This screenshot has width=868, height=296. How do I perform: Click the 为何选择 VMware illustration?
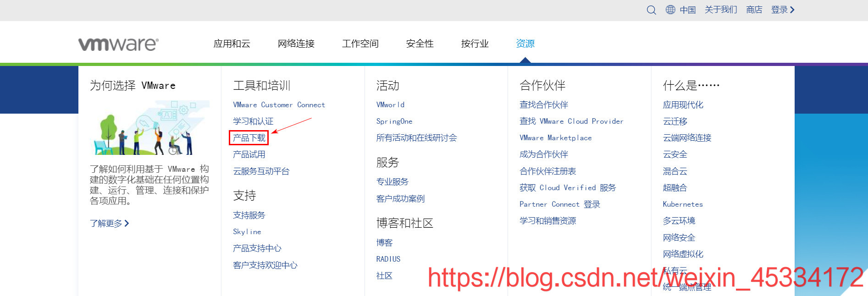[149, 128]
